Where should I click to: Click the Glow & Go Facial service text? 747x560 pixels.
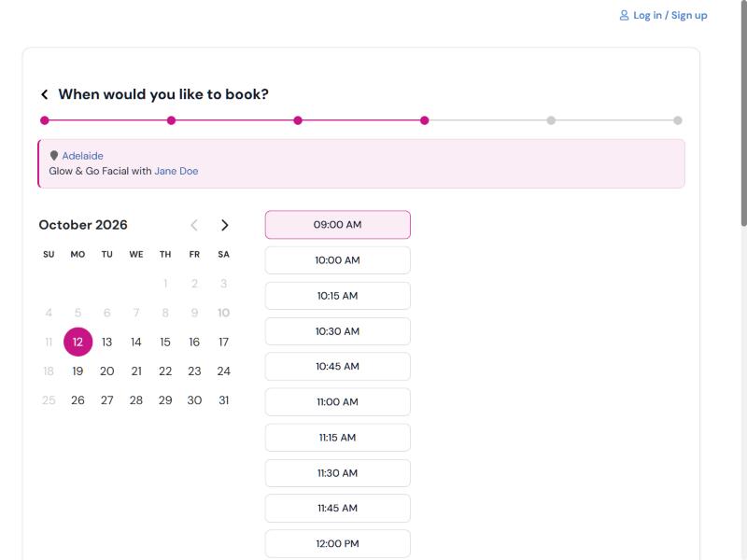click(89, 171)
